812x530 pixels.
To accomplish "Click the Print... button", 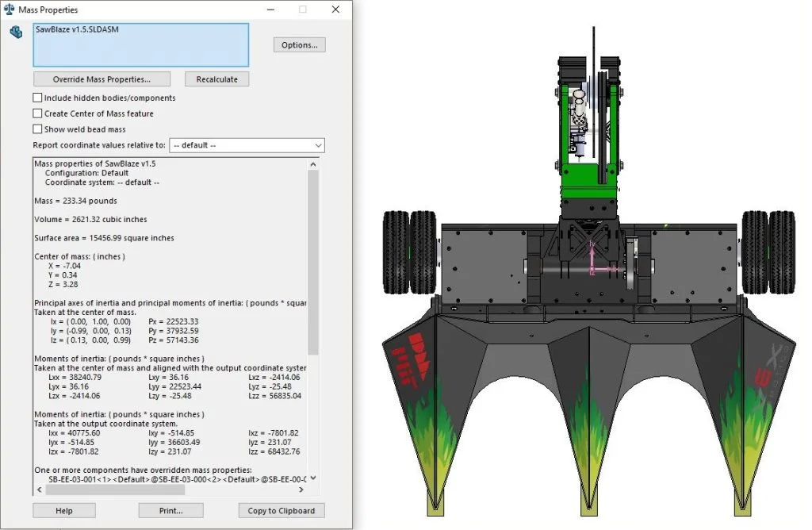I will 170,510.
